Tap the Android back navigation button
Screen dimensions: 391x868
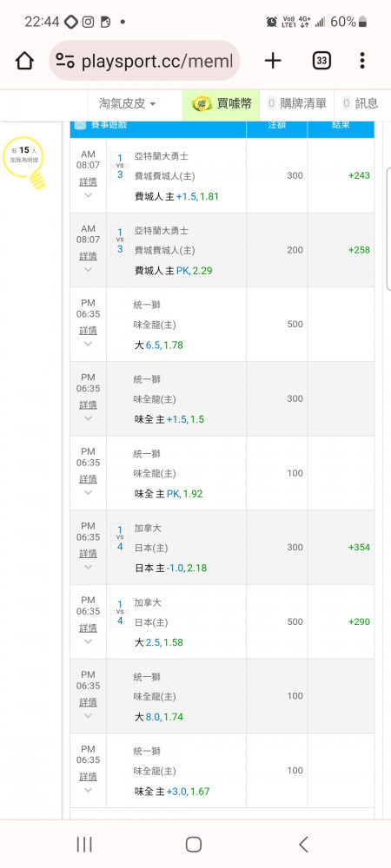point(303,845)
